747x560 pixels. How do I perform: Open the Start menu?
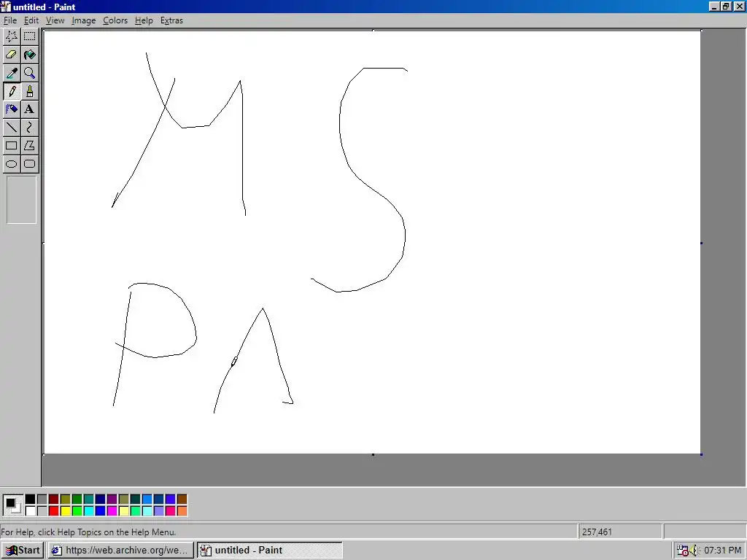tap(23, 550)
